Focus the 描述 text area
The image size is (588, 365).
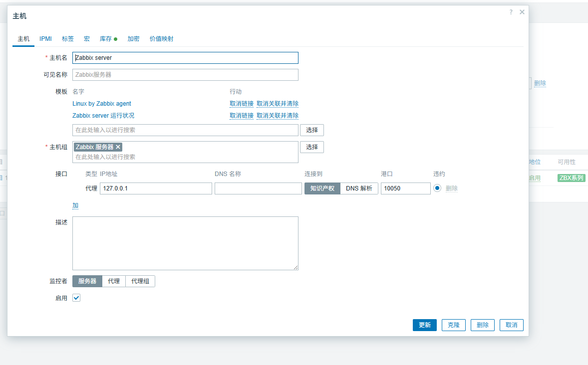pos(185,243)
